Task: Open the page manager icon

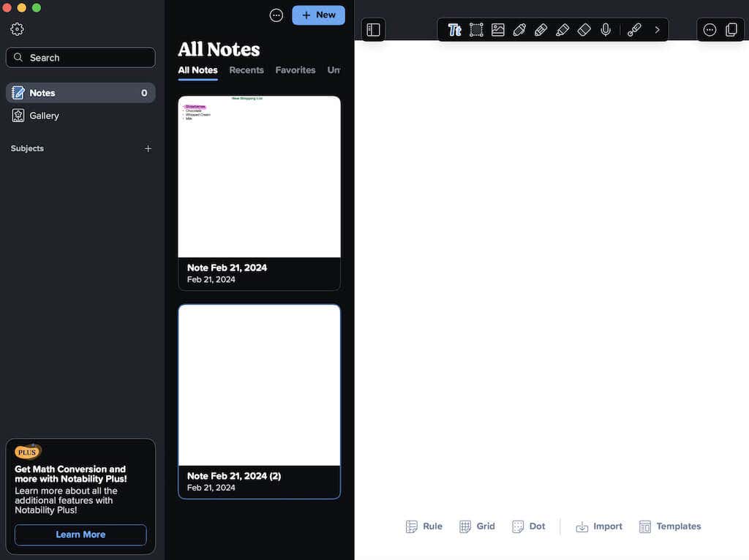Action: [x=732, y=29]
